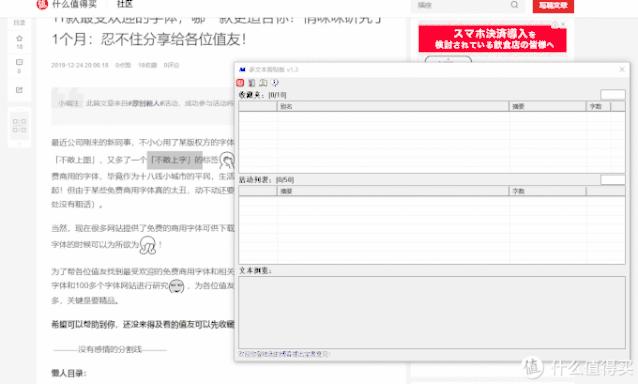This screenshot has width=638, height=384.
Task: Click inside the 文本侧览 preview text area
Action: [432, 312]
